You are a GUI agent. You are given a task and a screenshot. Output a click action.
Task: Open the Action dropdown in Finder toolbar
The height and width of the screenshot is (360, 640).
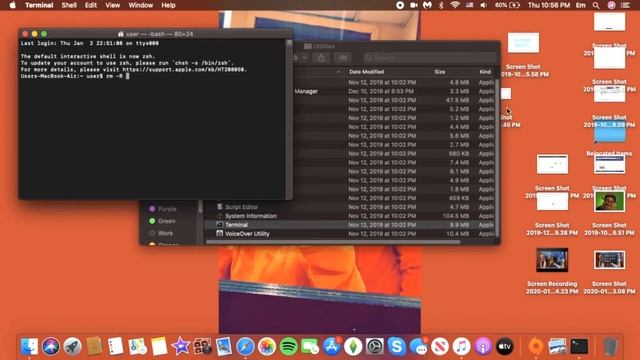point(300,58)
